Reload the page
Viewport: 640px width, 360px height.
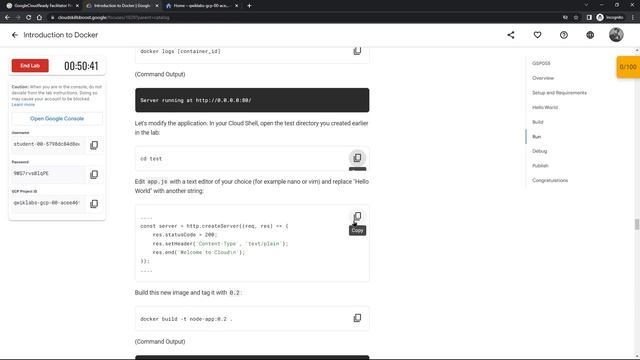[x=29, y=18]
